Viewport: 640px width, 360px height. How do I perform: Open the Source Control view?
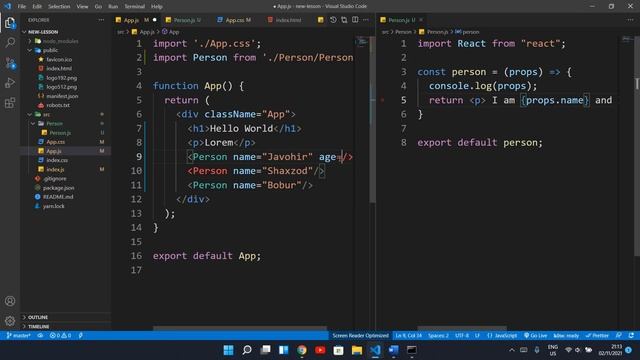pos(10,63)
